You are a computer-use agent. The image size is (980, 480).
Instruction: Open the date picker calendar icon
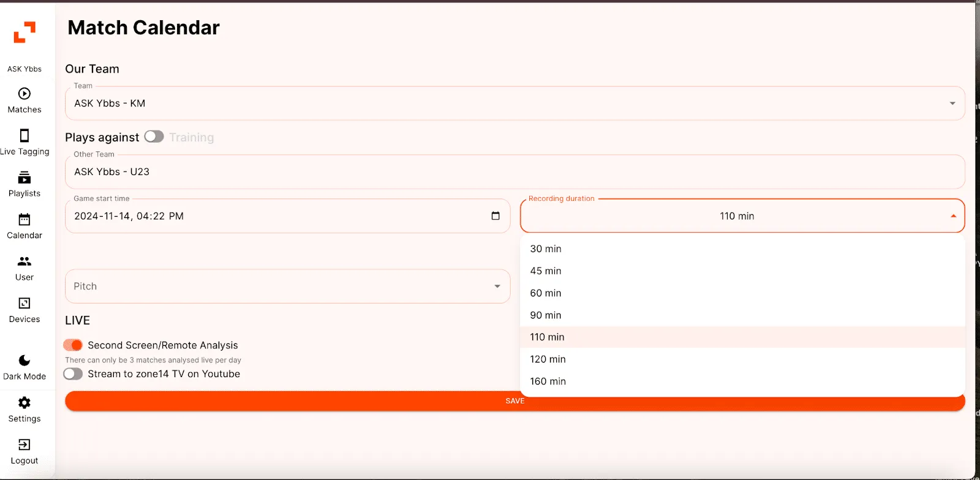coord(496,216)
